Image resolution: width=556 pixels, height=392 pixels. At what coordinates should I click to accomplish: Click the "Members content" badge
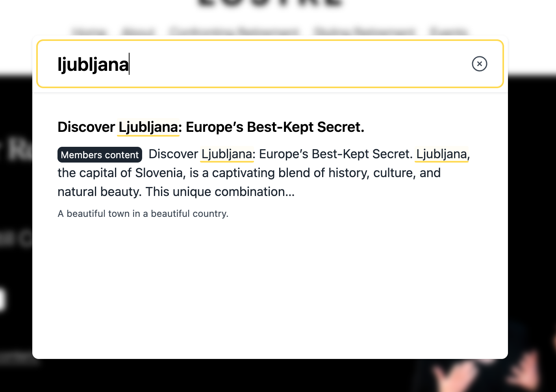pos(100,155)
